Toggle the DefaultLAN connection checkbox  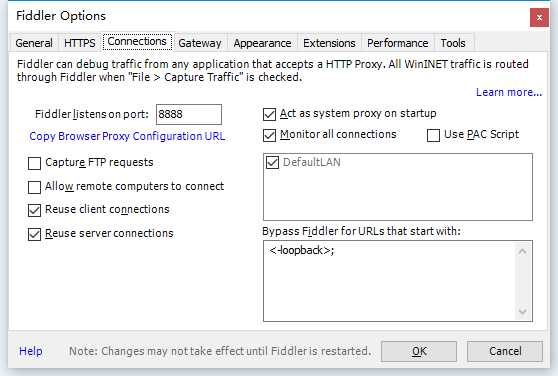[x=272, y=163]
